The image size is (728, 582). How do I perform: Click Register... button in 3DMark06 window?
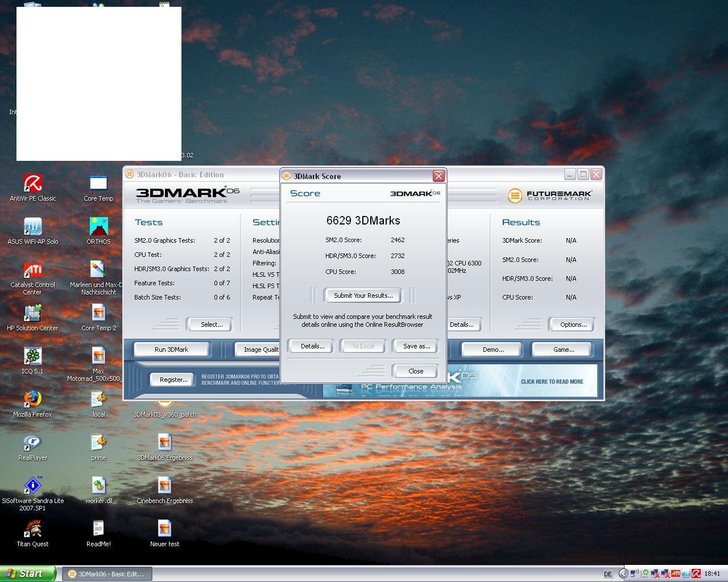173,380
